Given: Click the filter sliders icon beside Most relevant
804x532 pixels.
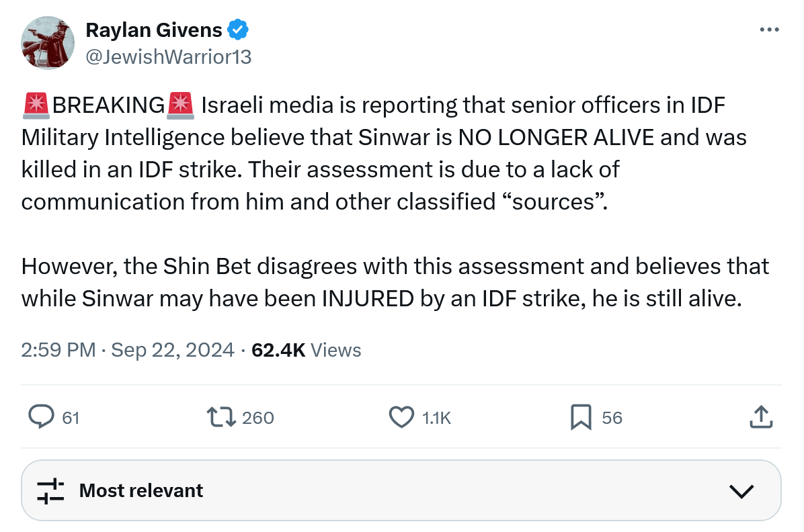Looking at the screenshot, I should point(50,491).
